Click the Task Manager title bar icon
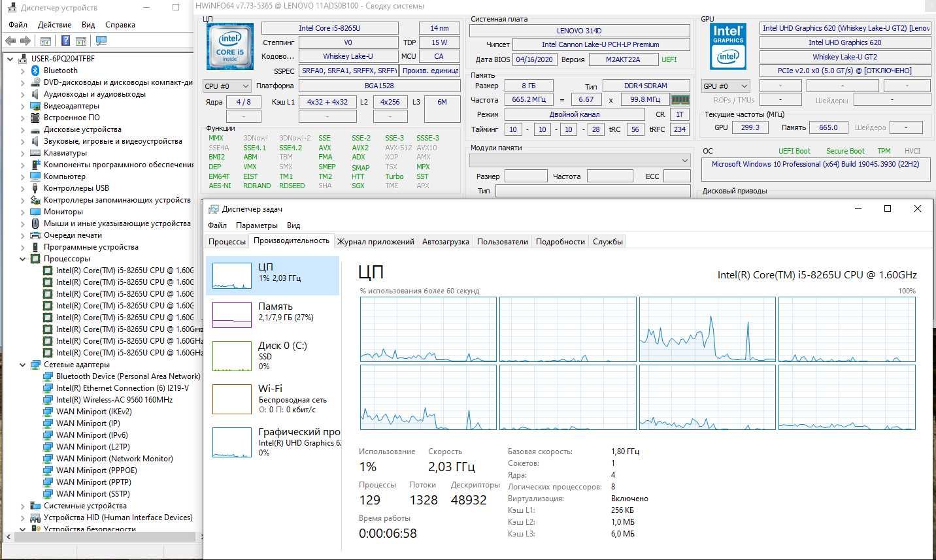The image size is (936, 560). pos(213,209)
